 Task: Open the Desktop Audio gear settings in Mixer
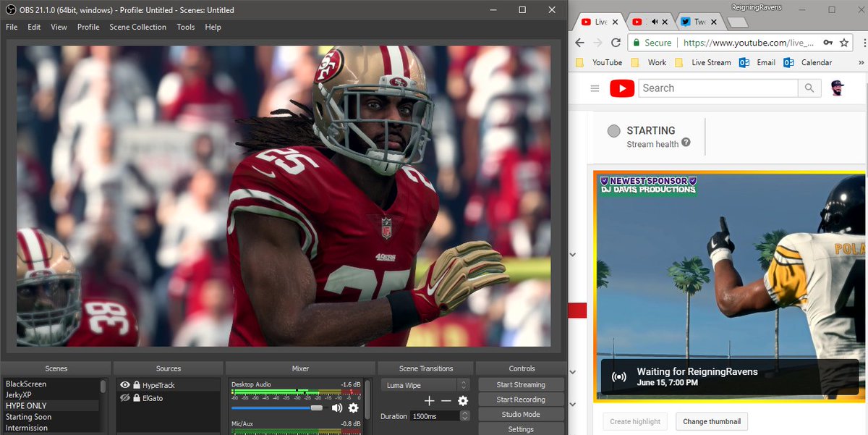point(354,408)
